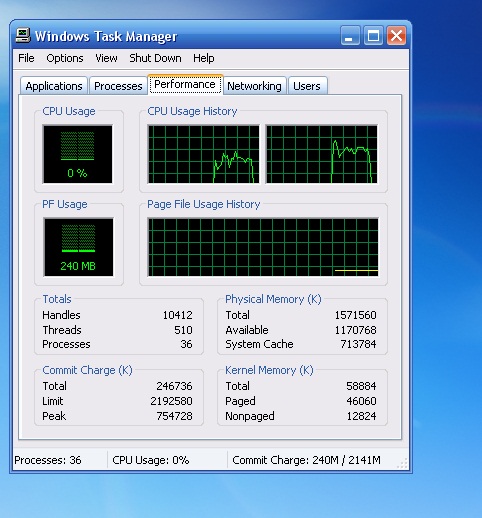This screenshot has height=518, width=482.
Task: Click the Handles label in Totals
Action: point(61,315)
